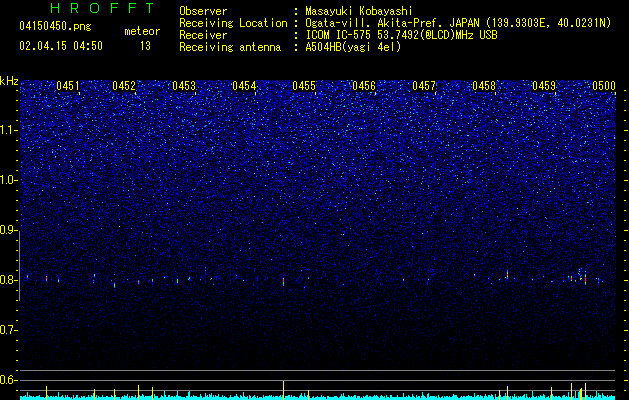
Task: Select the filename 04150450.png
Action: [x=55, y=26]
